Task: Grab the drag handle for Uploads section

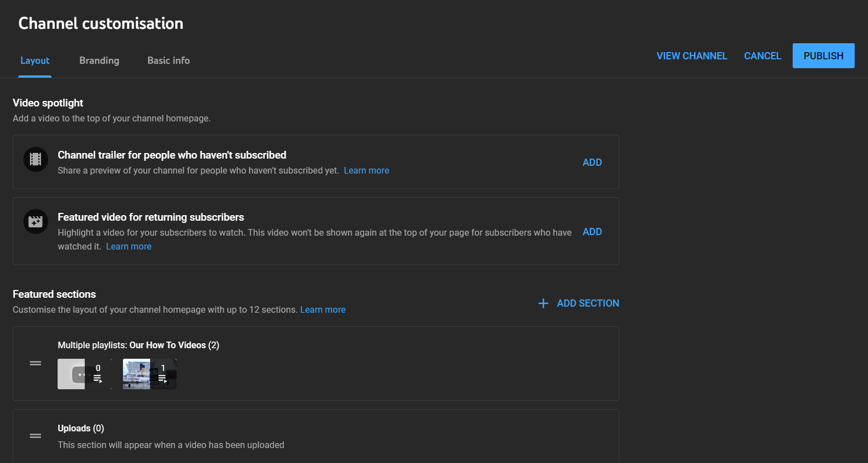Action: coord(35,436)
